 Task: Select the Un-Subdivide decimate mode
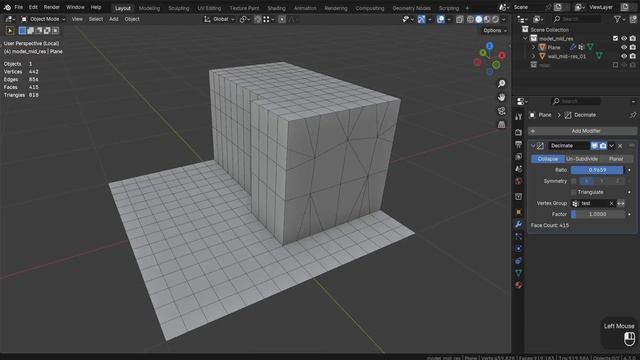point(582,159)
